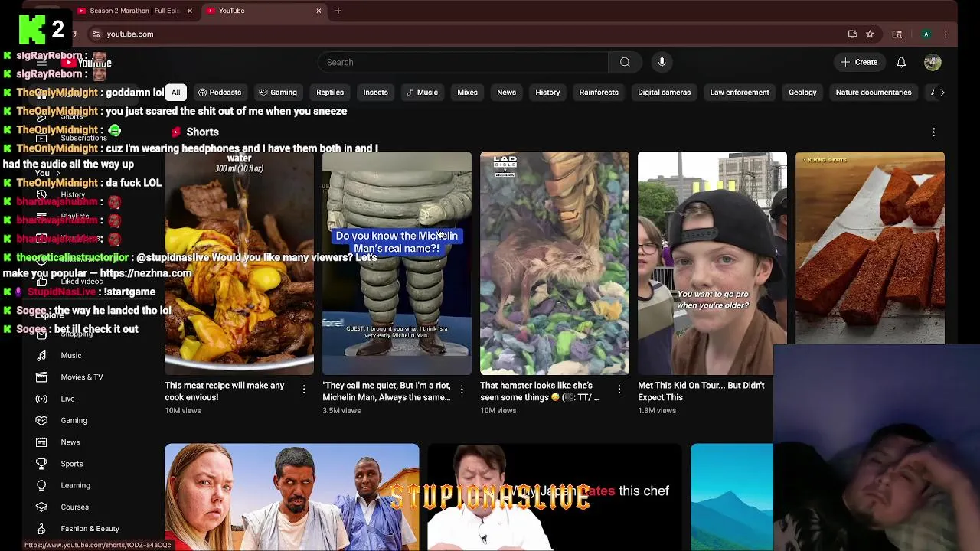Play the Michelin Man short thumbnail

pos(397,263)
